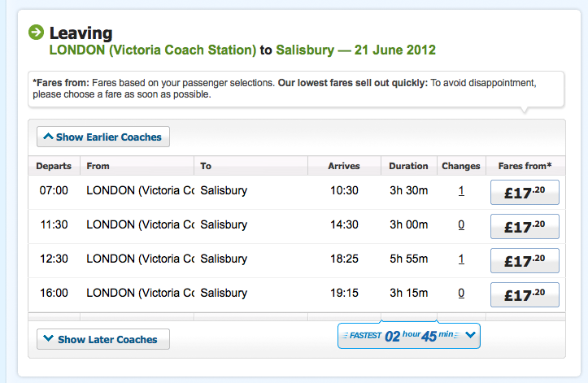Click the Changes column header
Image resolution: width=588 pixels, height=383 pixels.
pyautogui.click(x=461, y=166)
